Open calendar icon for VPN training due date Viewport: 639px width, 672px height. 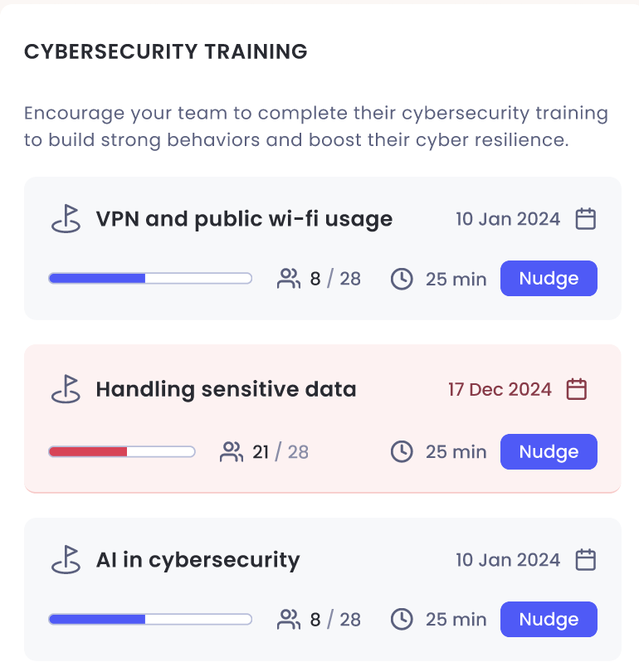[x=585, y=218]
